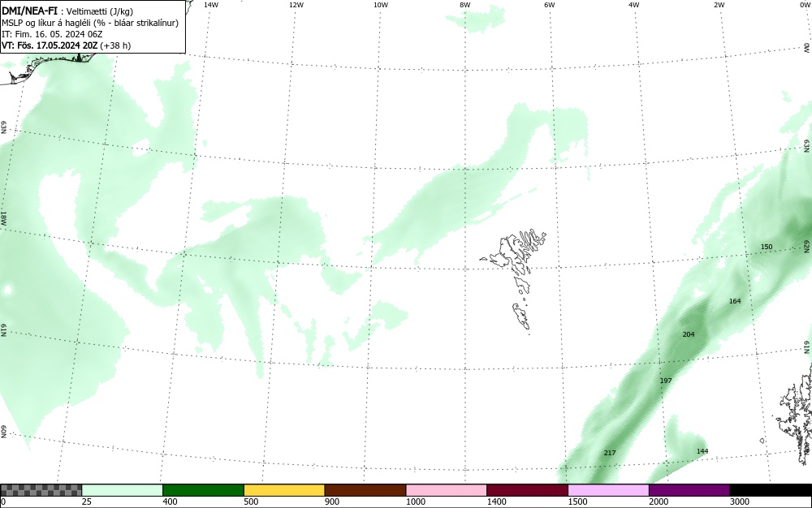
Task: Click the legend label 400
Action: [170, 502]
